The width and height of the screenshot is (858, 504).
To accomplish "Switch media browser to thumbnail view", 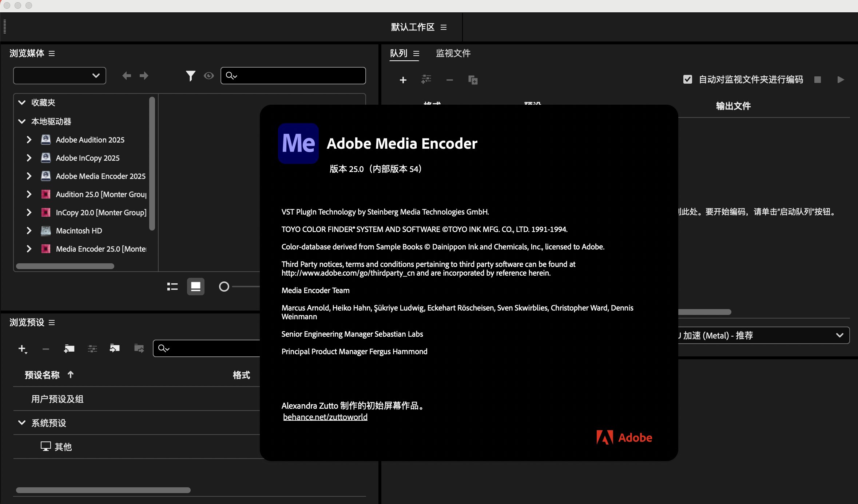I will pos(196,287).
